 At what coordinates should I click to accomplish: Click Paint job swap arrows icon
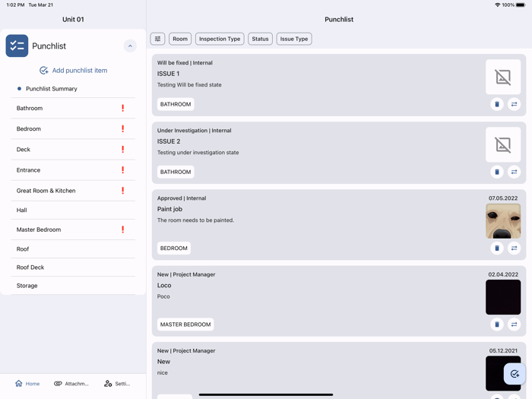(x=514, y=249)
